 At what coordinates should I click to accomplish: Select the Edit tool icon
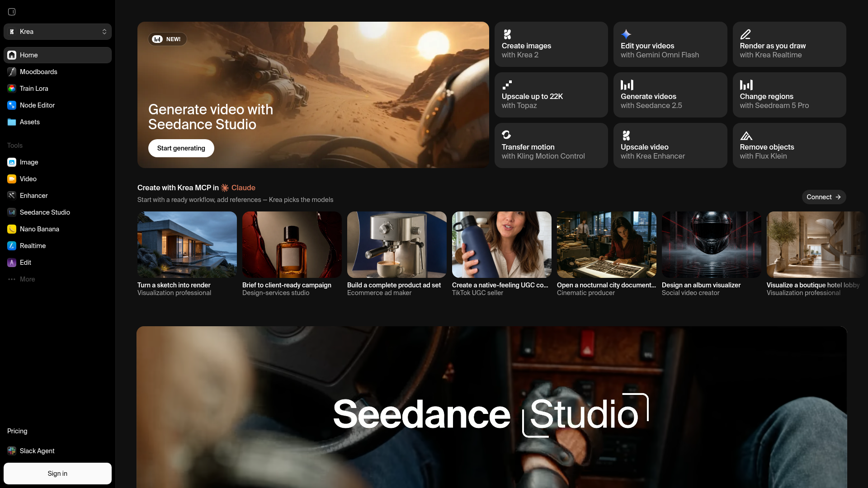[x=12, y=263]
